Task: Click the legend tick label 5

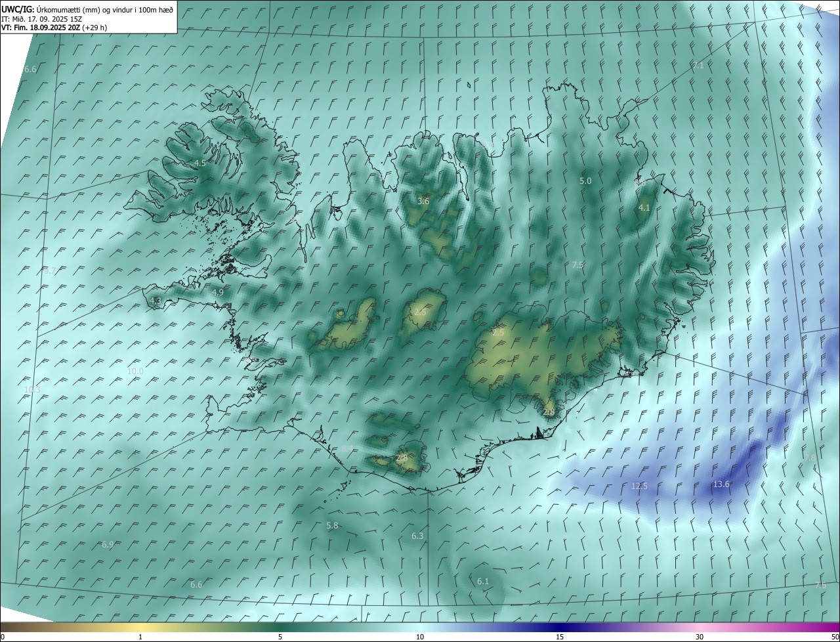Action: (x=280, y=637)
